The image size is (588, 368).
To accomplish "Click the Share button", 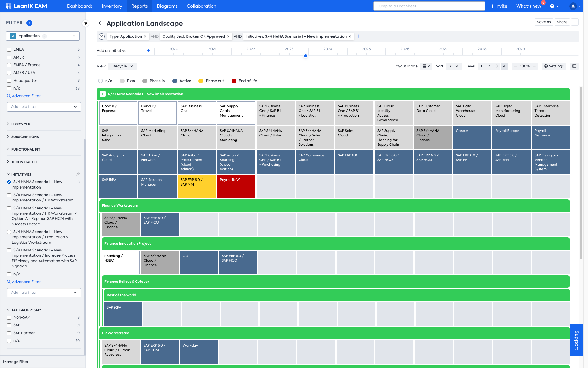I will click(x=561, y=22).
